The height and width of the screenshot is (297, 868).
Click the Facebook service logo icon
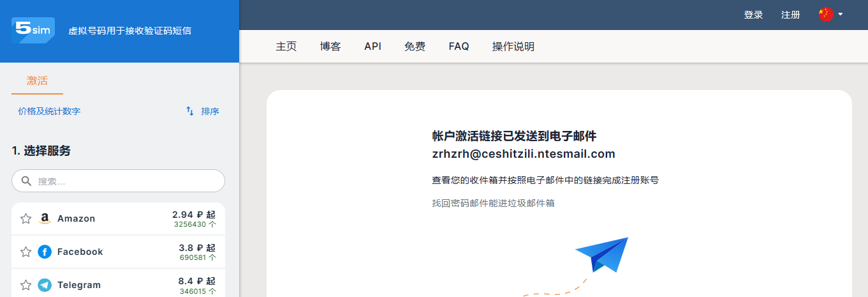click(x=45, y=252)
